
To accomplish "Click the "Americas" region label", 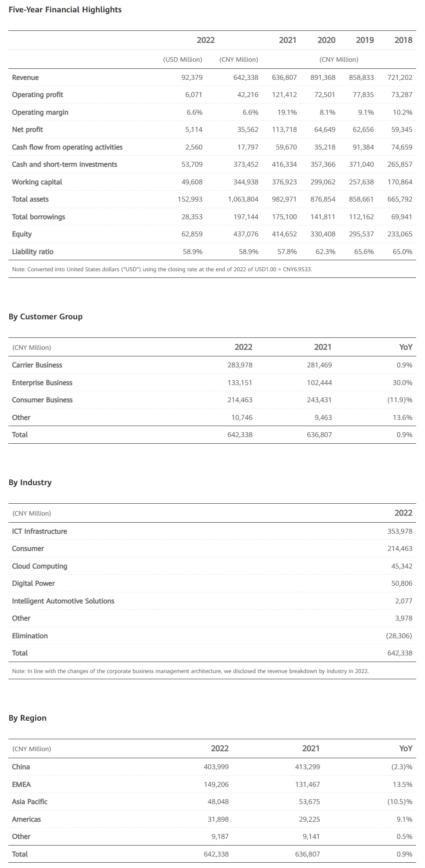I will (26, 819).
